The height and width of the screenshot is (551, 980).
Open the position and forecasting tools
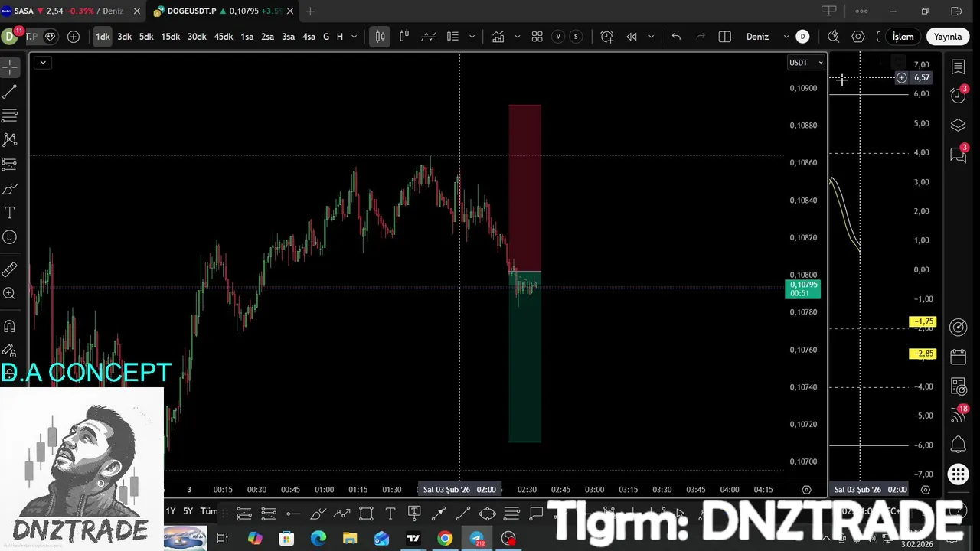point(10,164)
